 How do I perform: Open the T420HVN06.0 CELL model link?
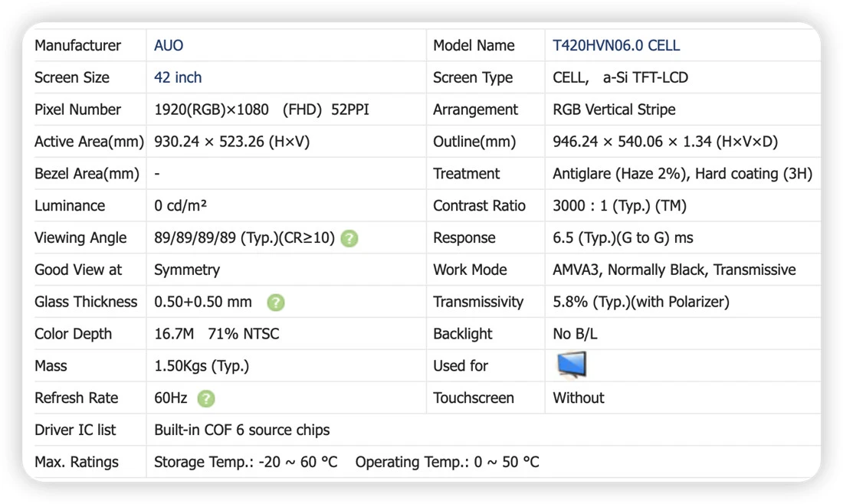[x=616, y=45]
